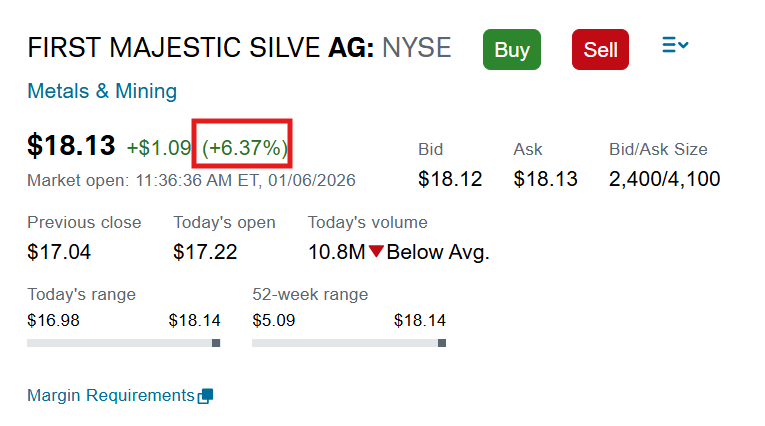Click the 2,400/4,100 bid/ask size value
765x426 pixels.
pyautogui.click(x=664, y=180)
